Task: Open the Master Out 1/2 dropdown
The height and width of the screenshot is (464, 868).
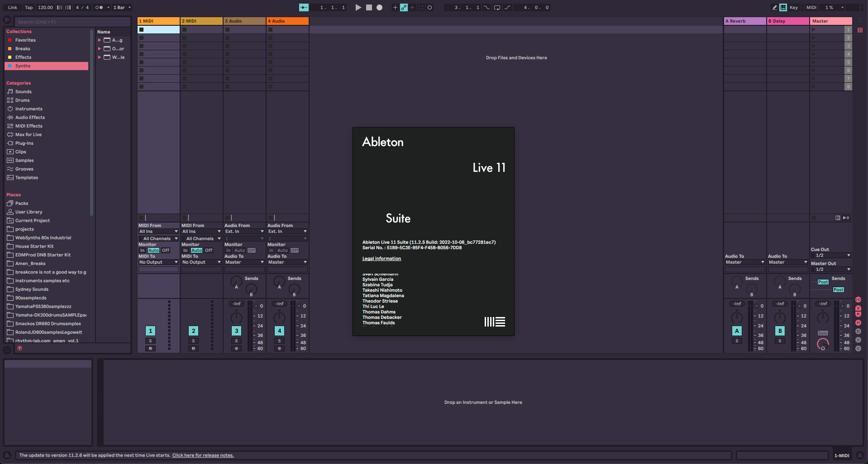Action: click(x=831, y=270)
